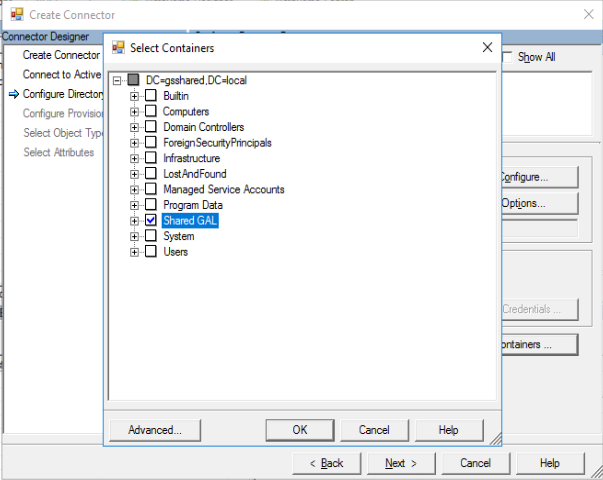Uncheck the Shared GAL checkbox
Viewport: 603px width, 480px height.
(x=151, y=220)
